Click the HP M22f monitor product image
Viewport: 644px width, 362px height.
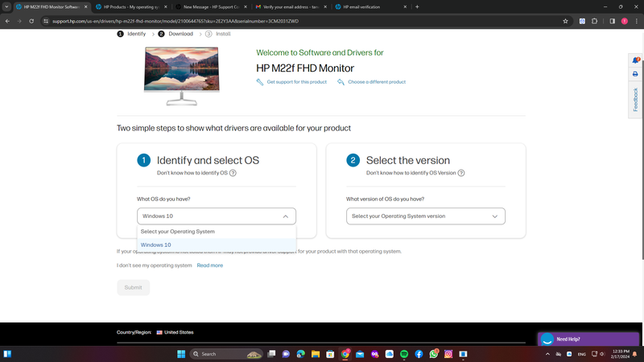pyautogui.click(x=182, y=76)
